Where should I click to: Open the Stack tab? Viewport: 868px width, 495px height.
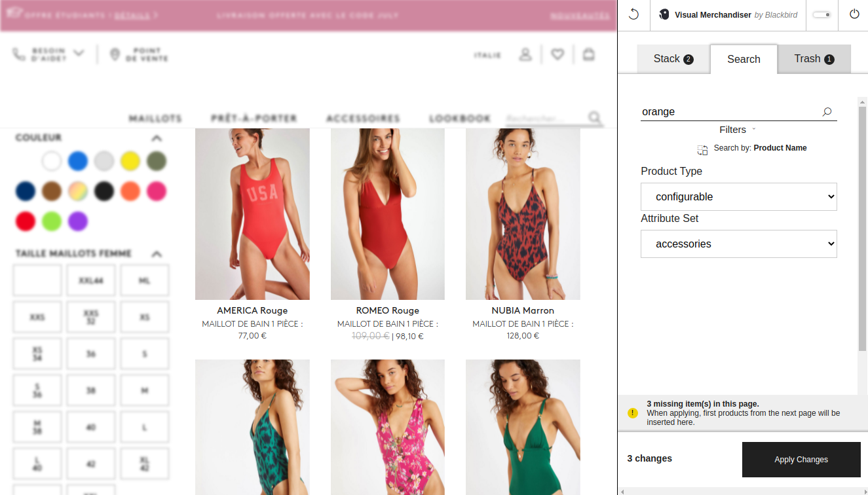coord(673,59)
